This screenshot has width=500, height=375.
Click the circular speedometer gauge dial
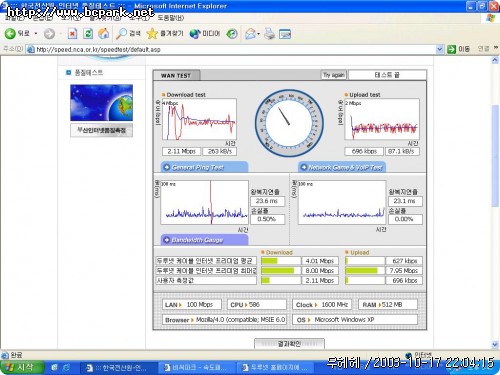[x=289, y=123]
